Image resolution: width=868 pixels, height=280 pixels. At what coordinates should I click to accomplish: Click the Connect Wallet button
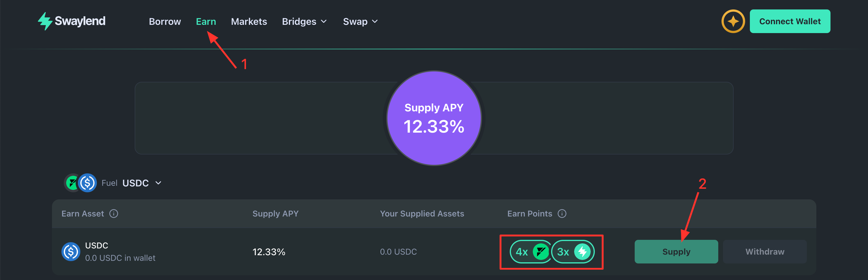tap(790, 21)
